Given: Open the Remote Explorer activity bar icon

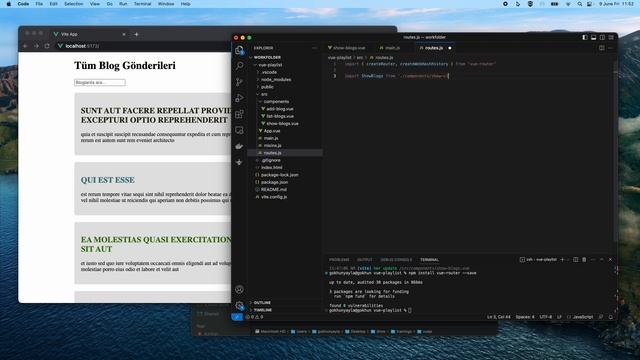Looking at the screenshot, I should tap(239, 130).
